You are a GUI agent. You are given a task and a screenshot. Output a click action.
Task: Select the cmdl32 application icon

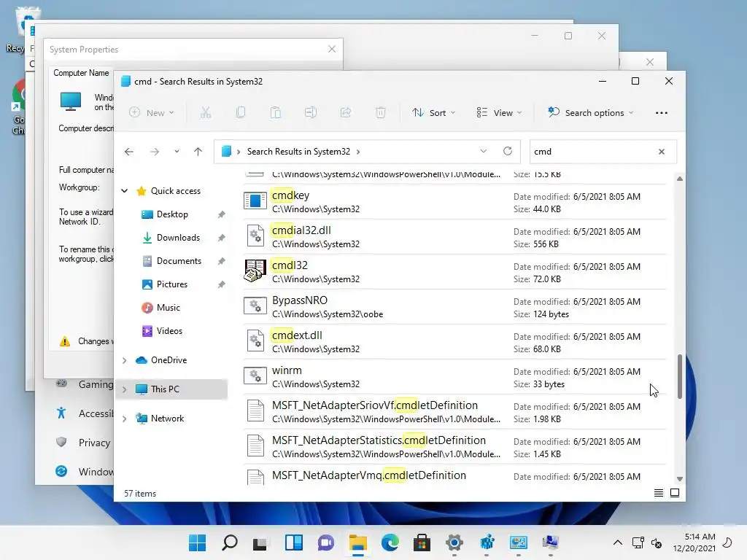click(x=255, y=271)
